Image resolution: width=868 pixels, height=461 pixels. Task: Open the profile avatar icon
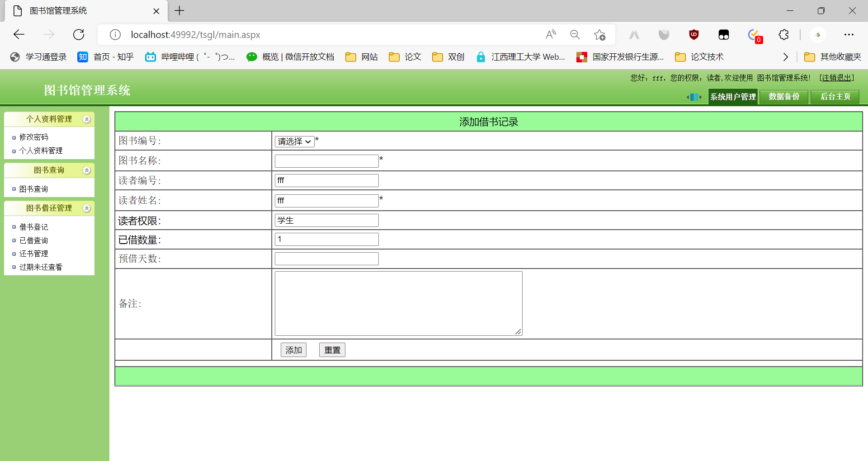point(817,34)
